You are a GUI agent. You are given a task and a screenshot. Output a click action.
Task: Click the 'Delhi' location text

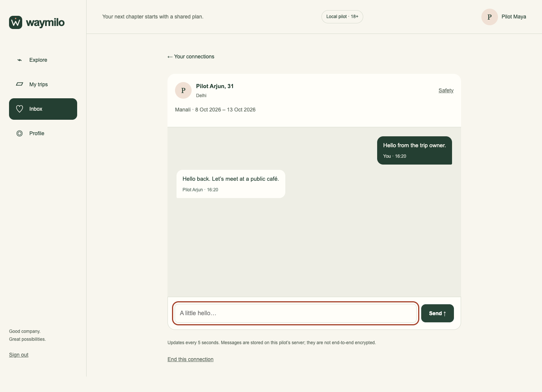201,96
